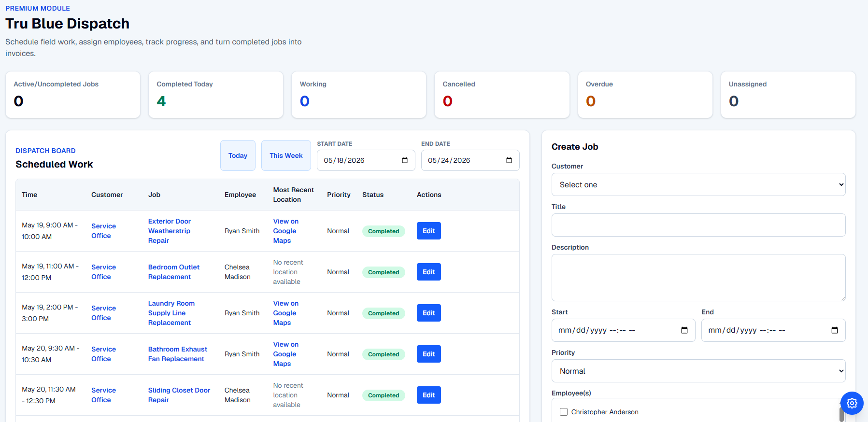Click the Status column header
This screenshot has height=422, width=868.
point(373,195)
